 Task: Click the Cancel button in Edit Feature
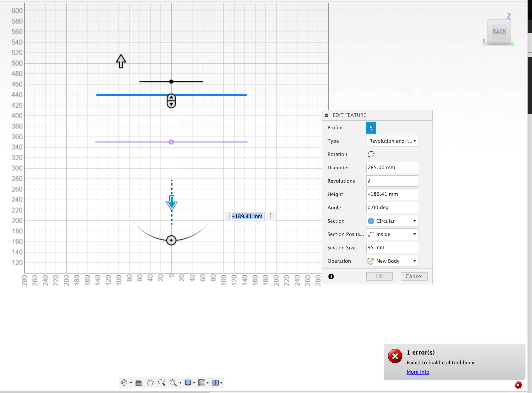click(414, 276)
